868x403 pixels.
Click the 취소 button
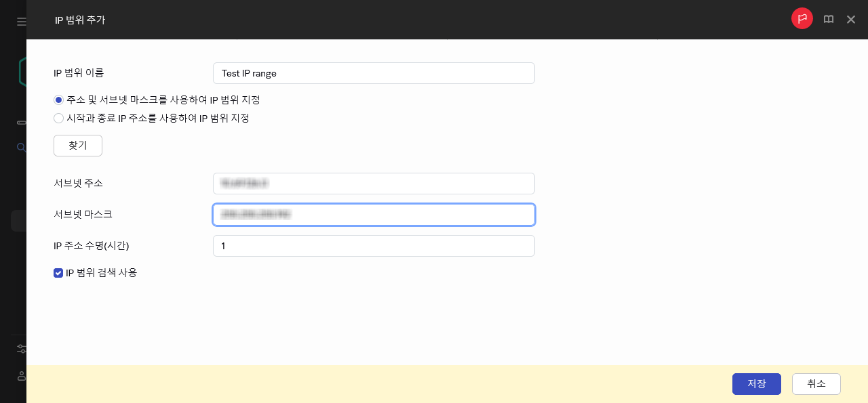(x=816, y=384)
